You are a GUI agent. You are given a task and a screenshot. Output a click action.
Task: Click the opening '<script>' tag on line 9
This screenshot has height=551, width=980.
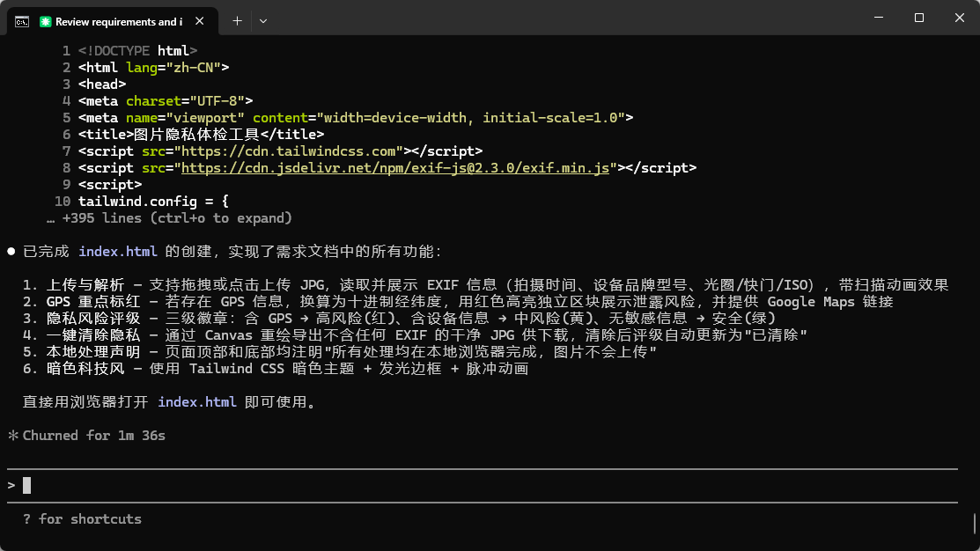tap(110, 185)
